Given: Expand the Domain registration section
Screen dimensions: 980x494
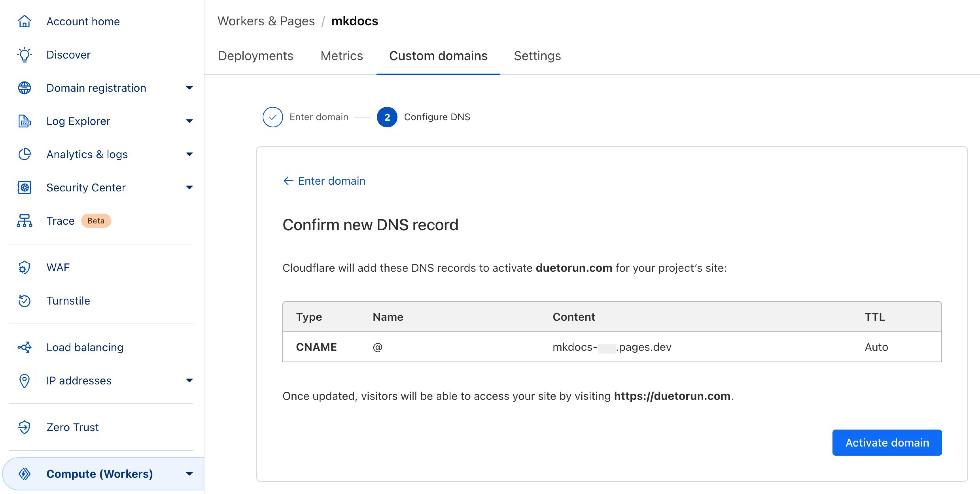Looking at the screenshot, I should coord(189,88).
